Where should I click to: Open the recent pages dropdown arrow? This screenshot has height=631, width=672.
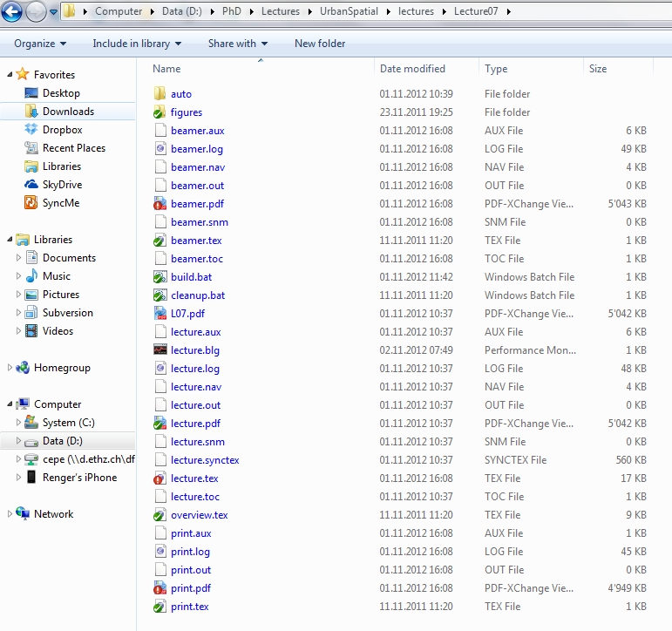click(x=53, y=12)
